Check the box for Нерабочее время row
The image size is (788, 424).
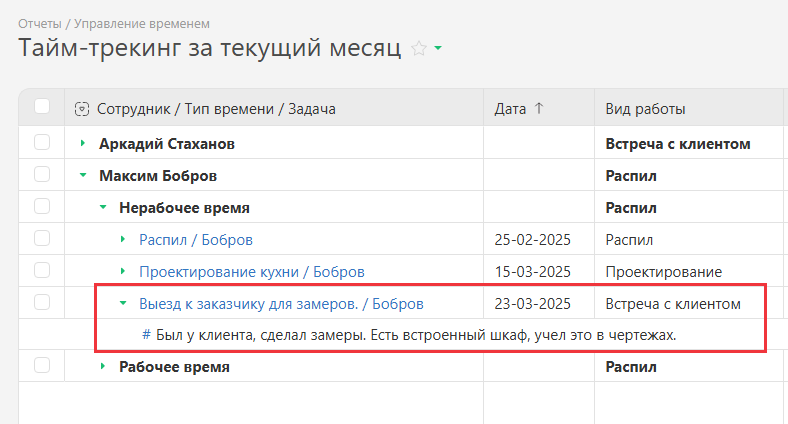click(42, 206)
